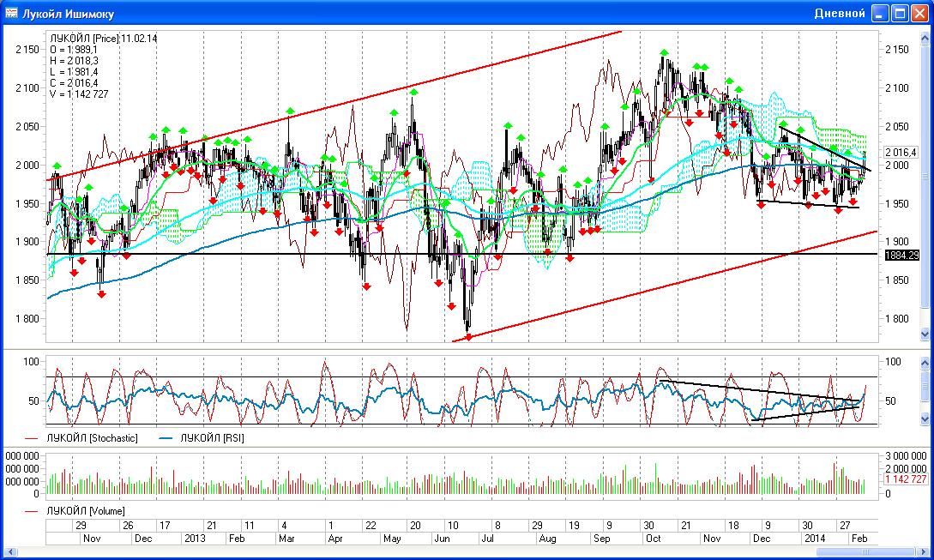The image size is (934, 560).
Task: Click scroll-down arrow of price chart scale
Action: 925,334
